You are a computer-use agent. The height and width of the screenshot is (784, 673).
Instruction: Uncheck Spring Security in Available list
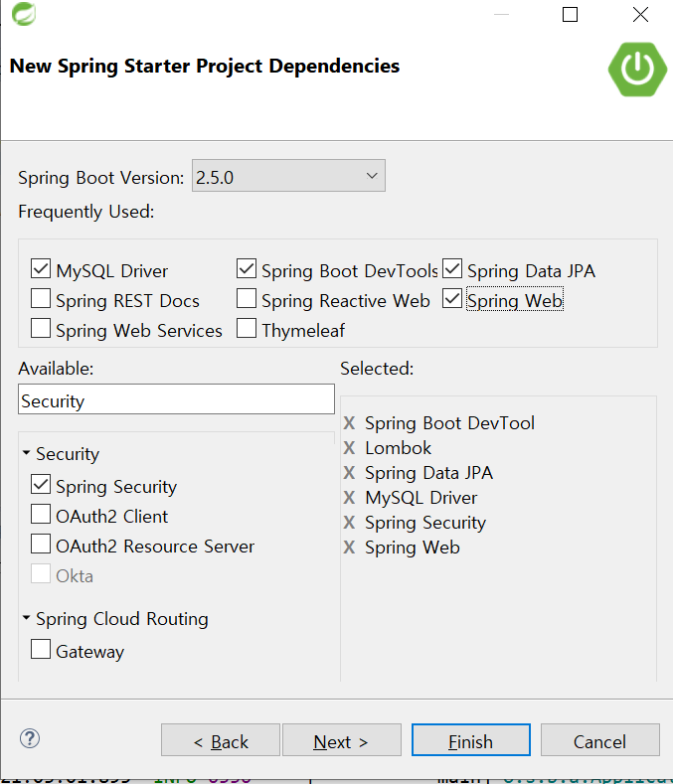[41, 485]
